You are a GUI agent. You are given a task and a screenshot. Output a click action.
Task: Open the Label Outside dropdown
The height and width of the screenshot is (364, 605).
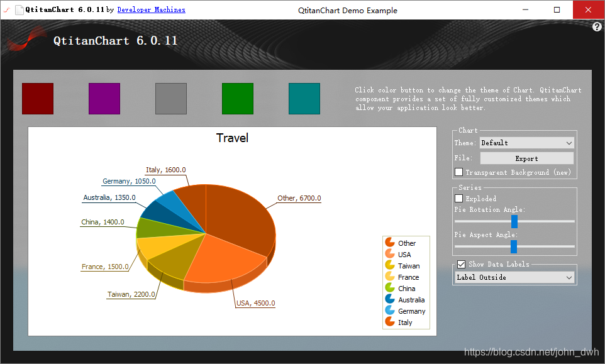coord(514,277)
